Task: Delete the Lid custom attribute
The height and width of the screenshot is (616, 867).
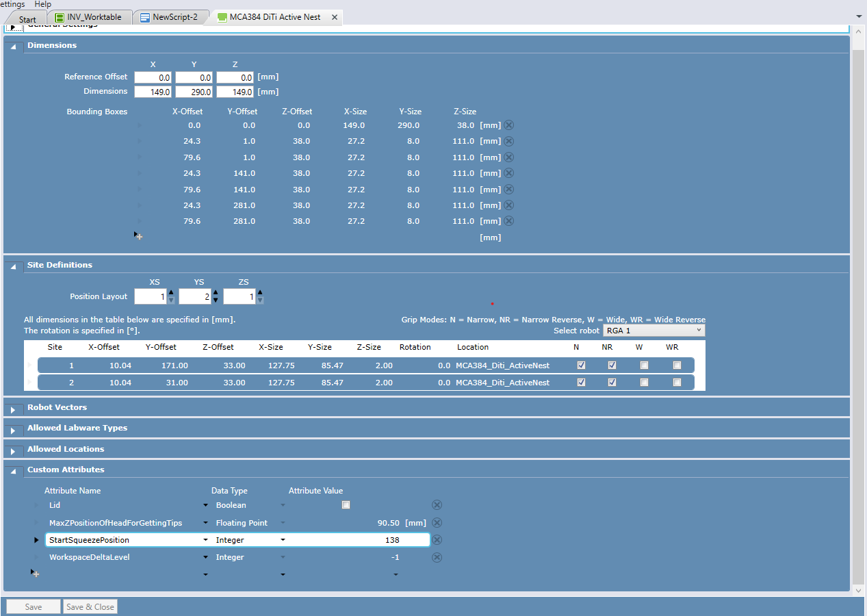Action: [x=437, y=505]
